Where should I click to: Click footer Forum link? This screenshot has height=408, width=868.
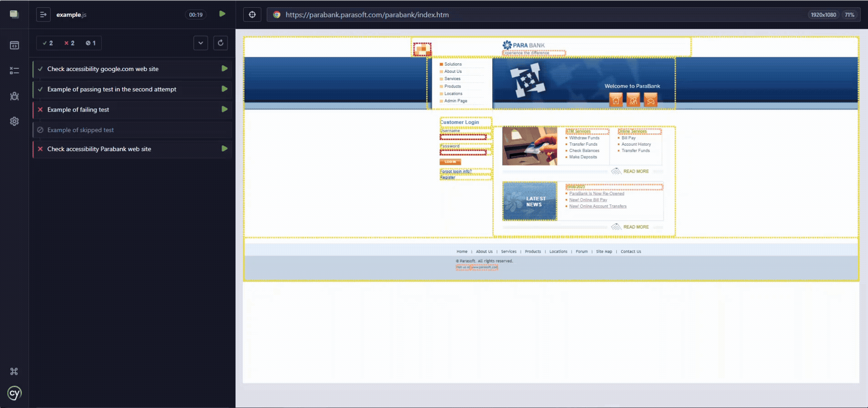click(582, 251)
